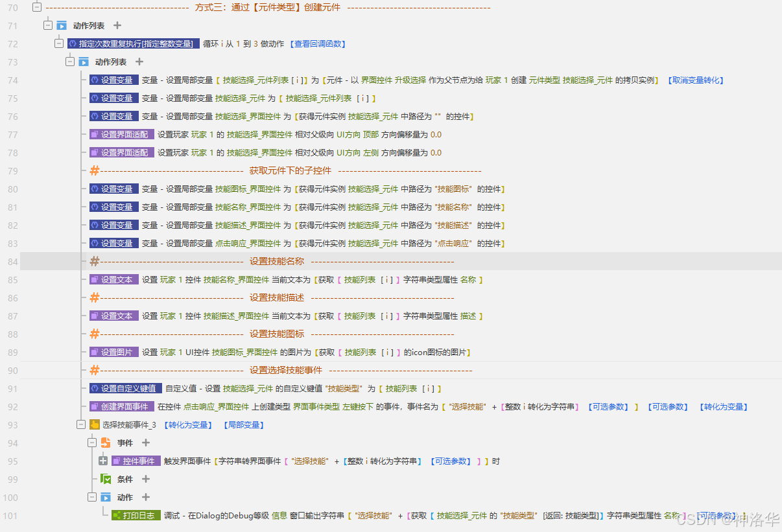782x532 pixels.
Task: Click the 局部变量 link on line 93
Action: (x=243, y=424)
